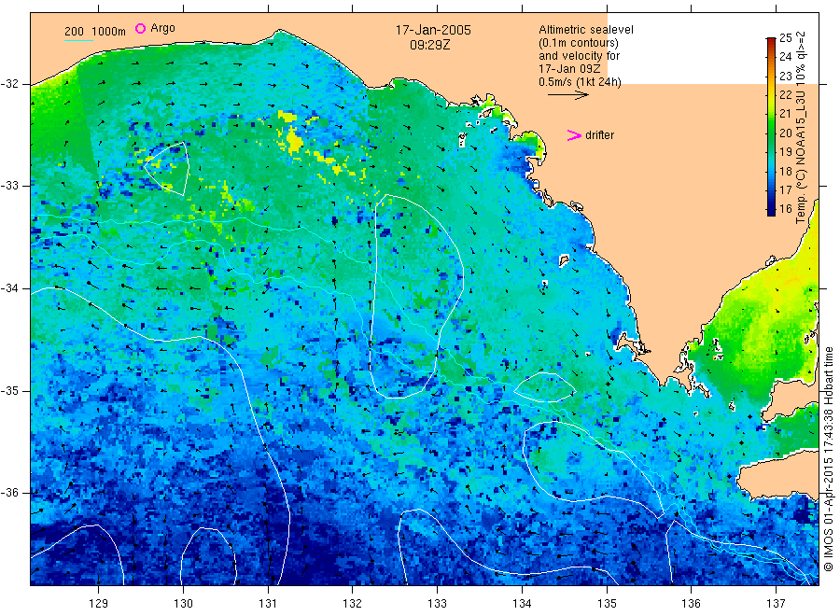Click the 'Argo' legend label
840x616 pixels.
[x=162, y=28]
